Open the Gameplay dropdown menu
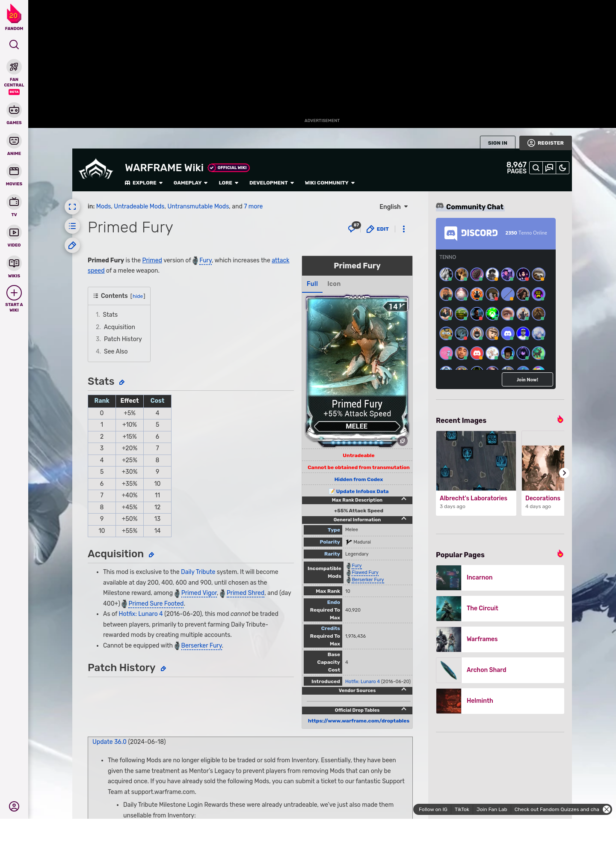The height and width of the screenshot is (856, 616). tap(191, 183)
